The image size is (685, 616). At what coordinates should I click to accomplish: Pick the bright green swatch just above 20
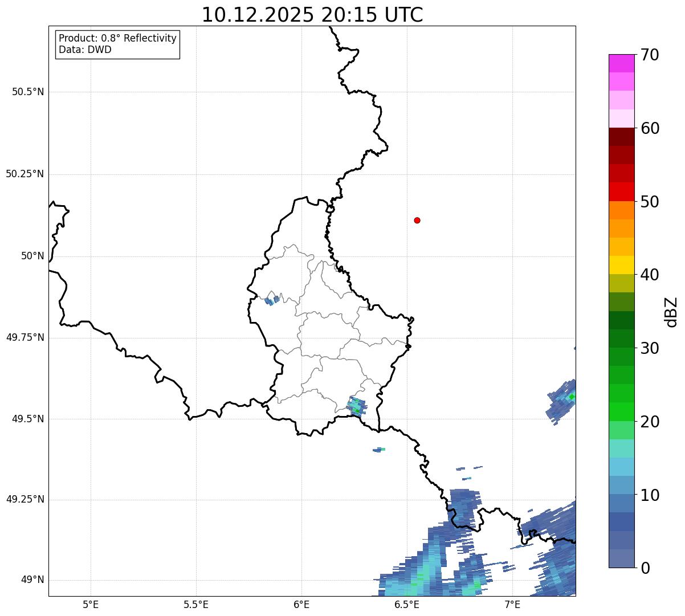[621, 412]
